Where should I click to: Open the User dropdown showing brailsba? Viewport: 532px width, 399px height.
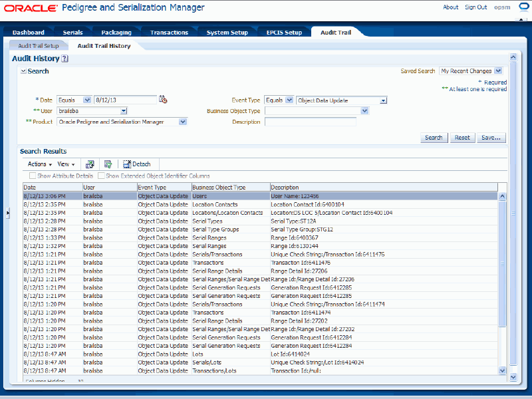[124, 110]
